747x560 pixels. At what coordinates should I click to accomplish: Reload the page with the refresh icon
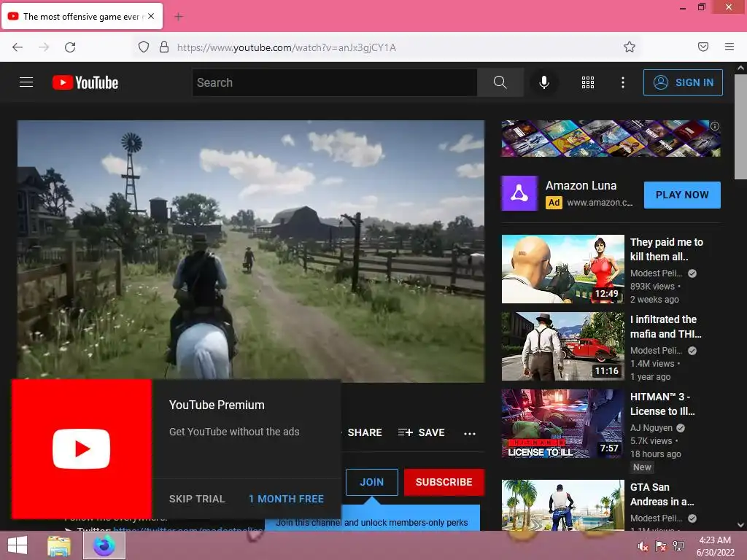click(x=70, y=47)
